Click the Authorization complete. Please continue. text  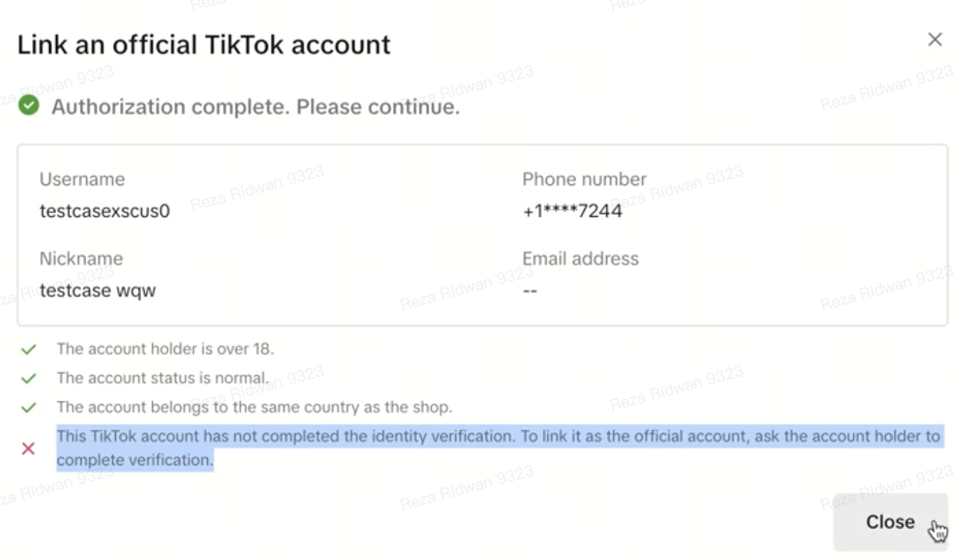[x=255, y=107]
